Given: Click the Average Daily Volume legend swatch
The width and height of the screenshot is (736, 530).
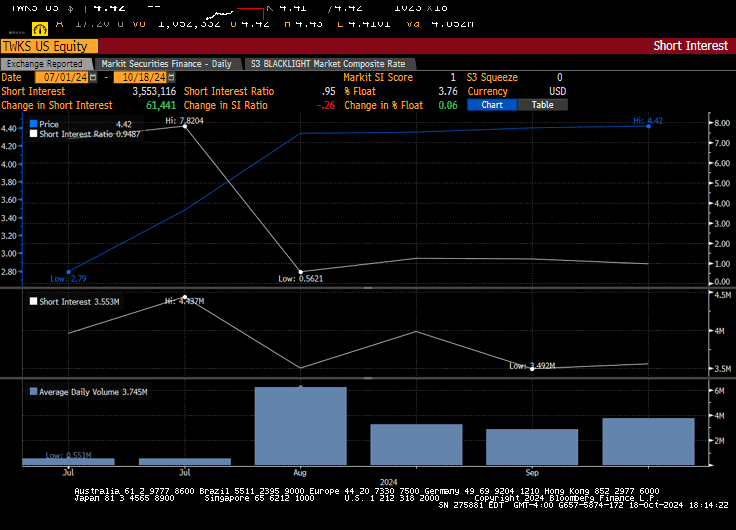Looking at the screenshot, I should coord(34,392).
